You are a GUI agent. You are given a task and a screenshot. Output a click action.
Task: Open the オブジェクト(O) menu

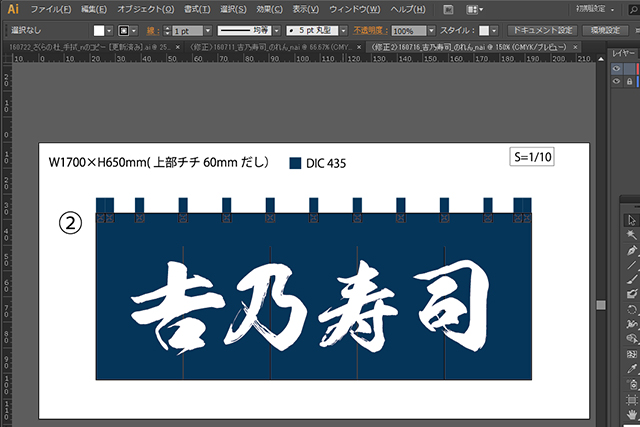click(145, 8)
